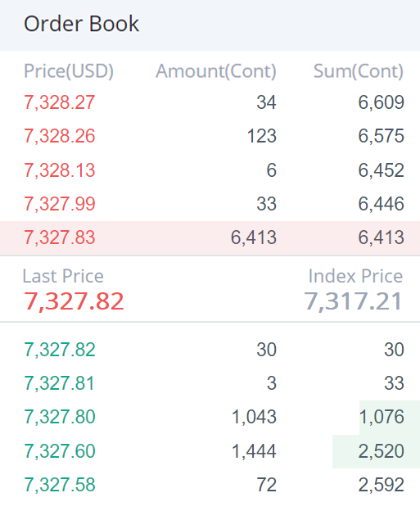The width and height of the screenshot is (420, 511).
Task: Select ask price 7,327.99
Action: coord(59,204)
